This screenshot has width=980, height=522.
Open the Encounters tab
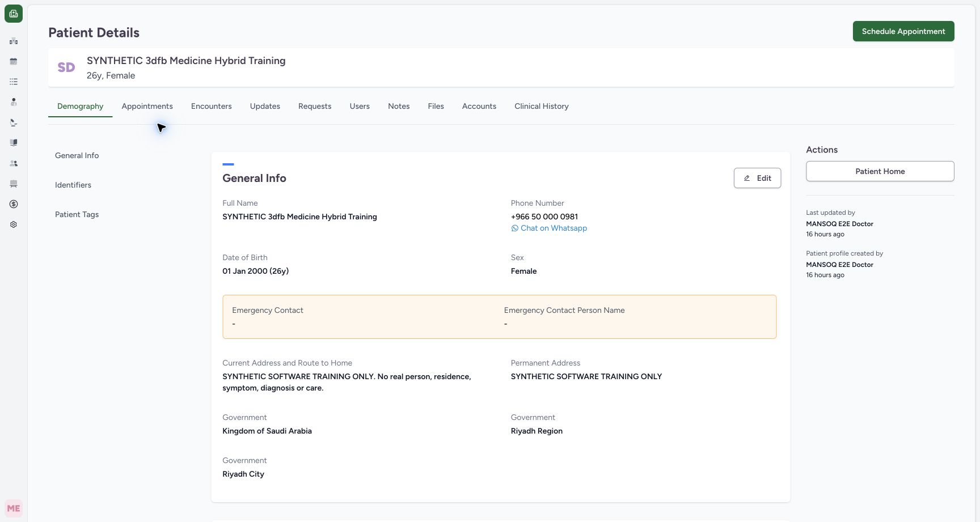(212, 106)
